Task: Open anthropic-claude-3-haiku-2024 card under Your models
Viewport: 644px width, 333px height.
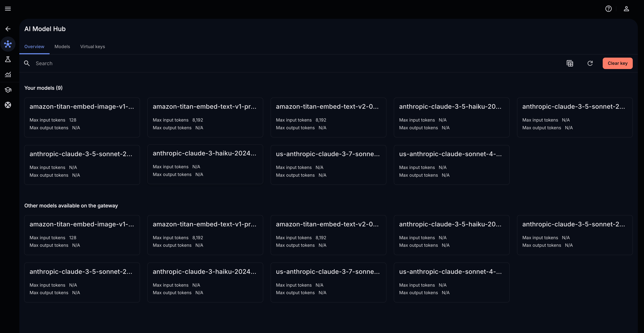Action: point(205,164)
